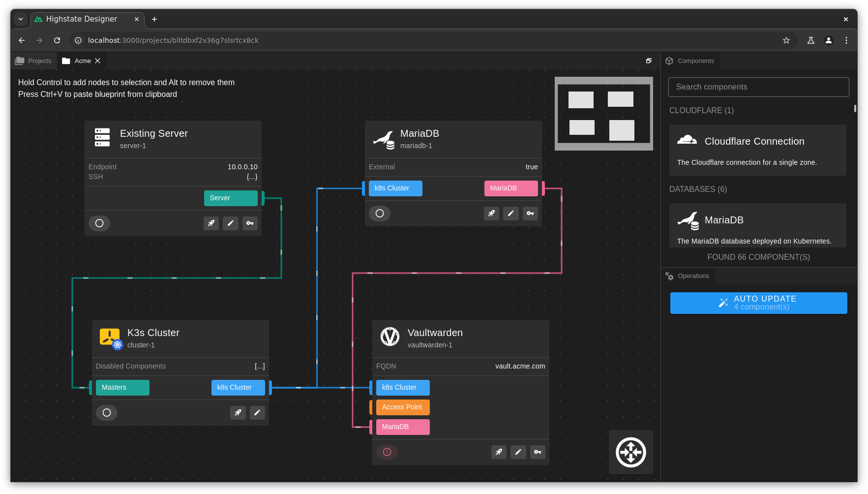Click the panel restore icon above canvas

(x=649, y=61)
